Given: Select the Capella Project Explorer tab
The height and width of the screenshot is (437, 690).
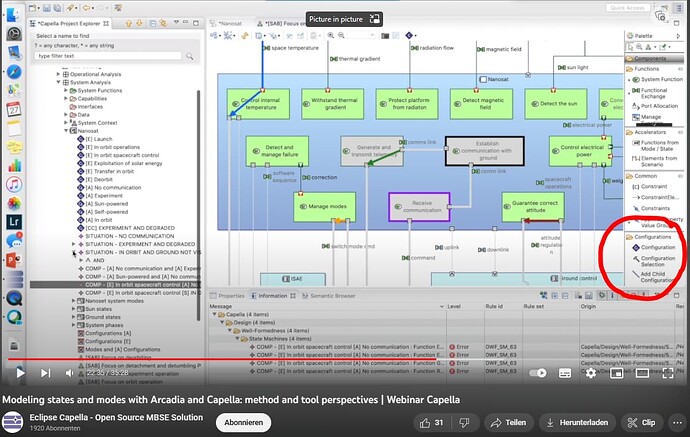Looking at the screenshot, I should click(x=69, y=23).
